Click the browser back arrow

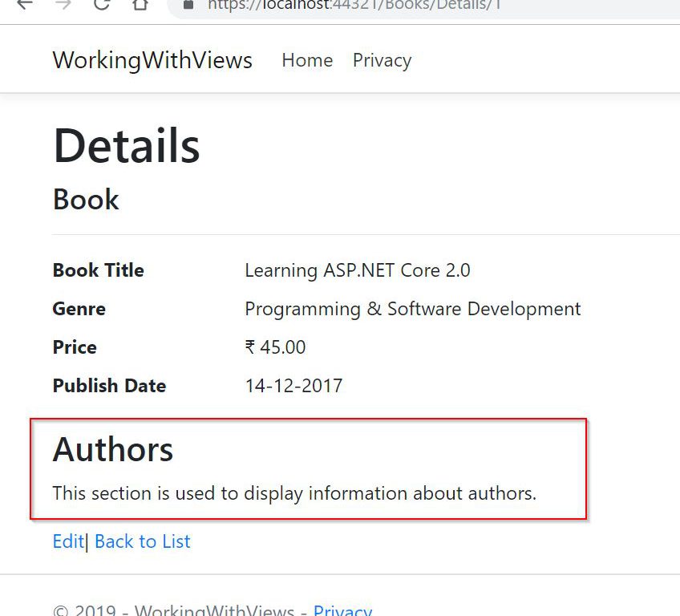pos(25,4)
